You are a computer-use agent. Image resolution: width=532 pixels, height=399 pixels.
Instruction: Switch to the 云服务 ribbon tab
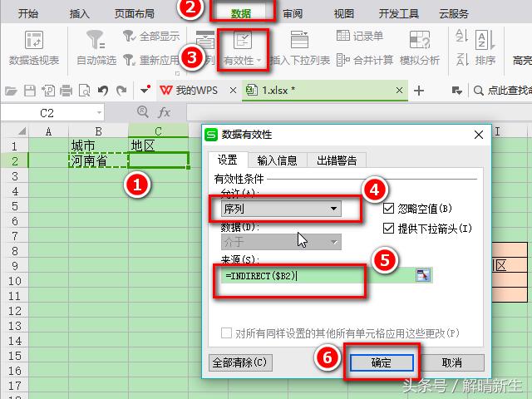click(454, 14)
